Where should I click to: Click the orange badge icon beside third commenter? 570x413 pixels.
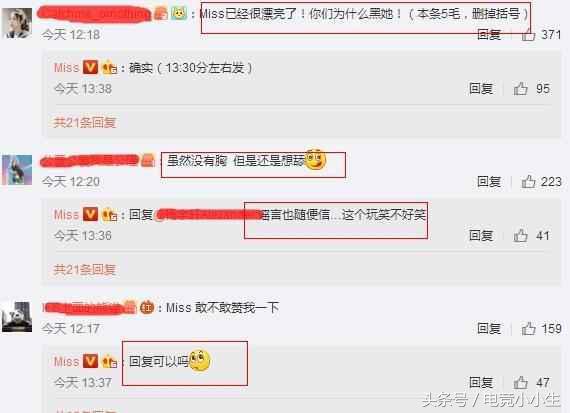coord(147,308)
